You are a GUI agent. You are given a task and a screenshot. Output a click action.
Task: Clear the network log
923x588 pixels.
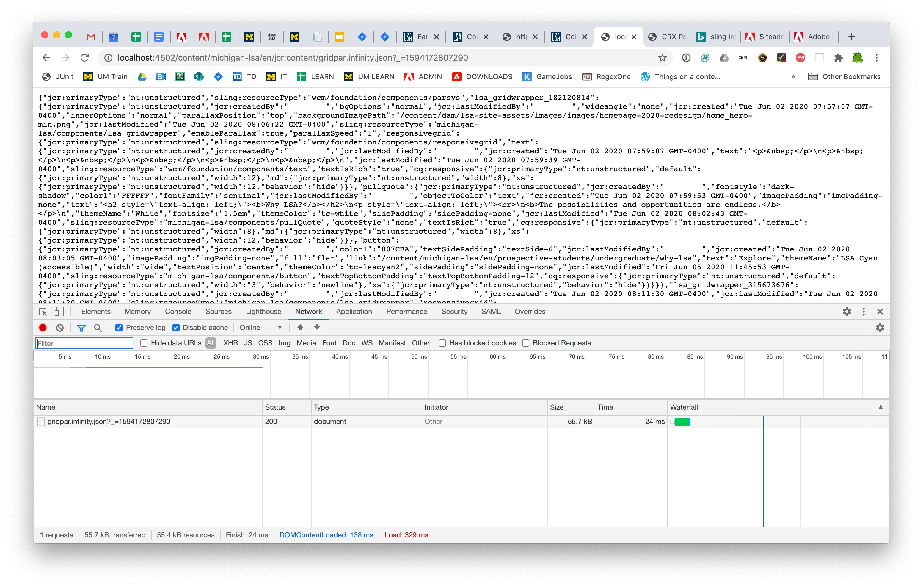60,328
